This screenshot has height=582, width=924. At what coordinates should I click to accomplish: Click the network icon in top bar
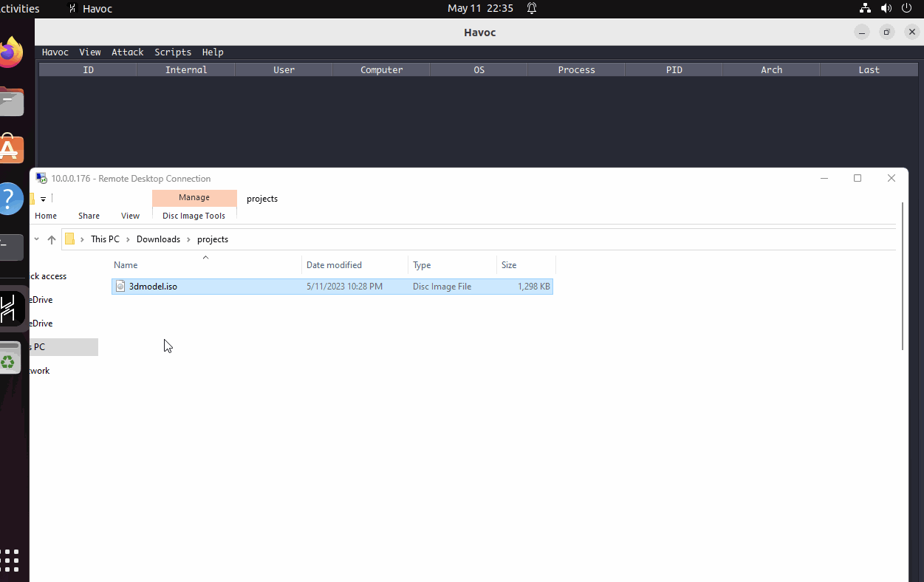pyautogui.click(x=865, y=8)
